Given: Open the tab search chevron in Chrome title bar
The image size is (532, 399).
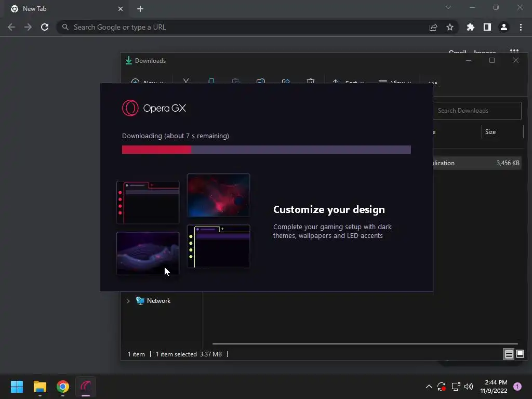Looking at the screenshot, I should pyautogui.click(x=448, y=7).
